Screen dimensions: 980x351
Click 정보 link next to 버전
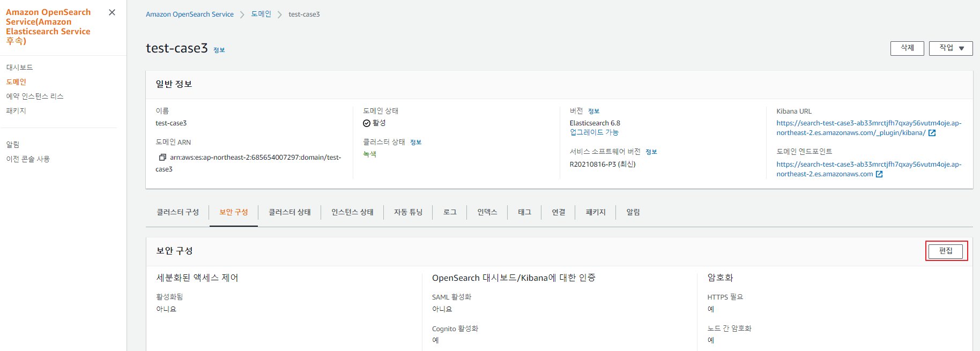pos(593,111)
